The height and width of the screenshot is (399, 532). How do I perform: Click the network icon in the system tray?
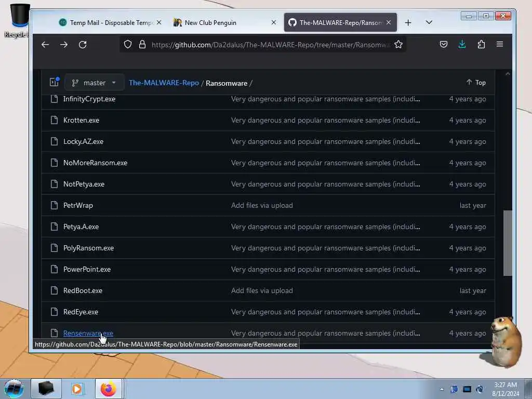[480, 389]
